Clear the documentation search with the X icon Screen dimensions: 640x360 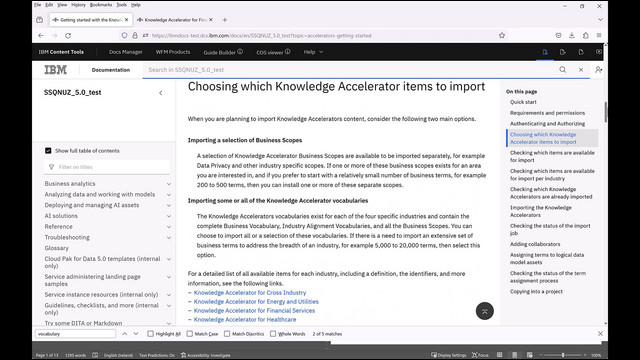click(581, 70)
